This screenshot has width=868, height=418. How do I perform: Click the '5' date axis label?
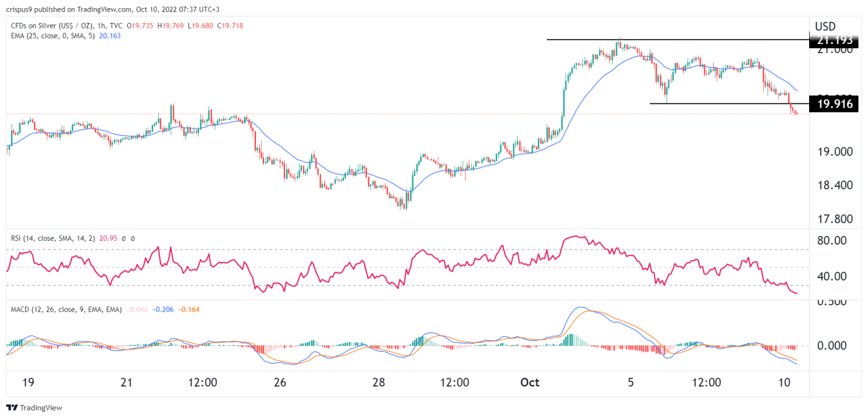click(x=631, y=383)
